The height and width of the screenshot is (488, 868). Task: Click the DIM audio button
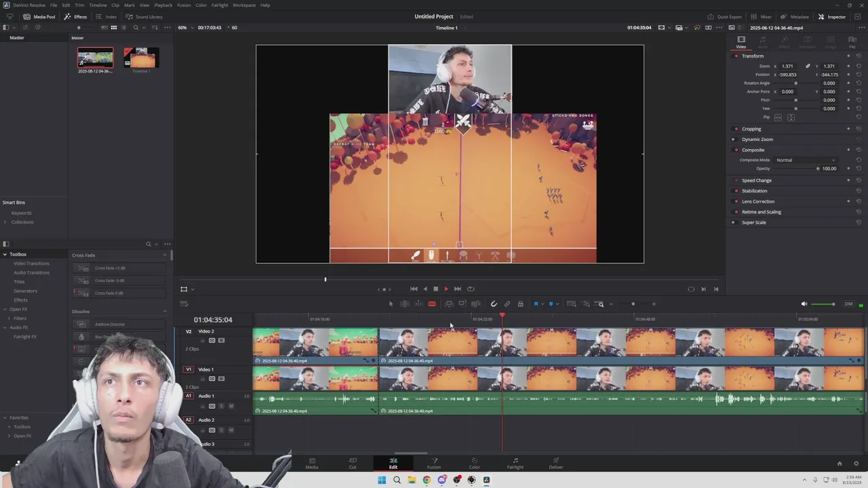(848, 304)
